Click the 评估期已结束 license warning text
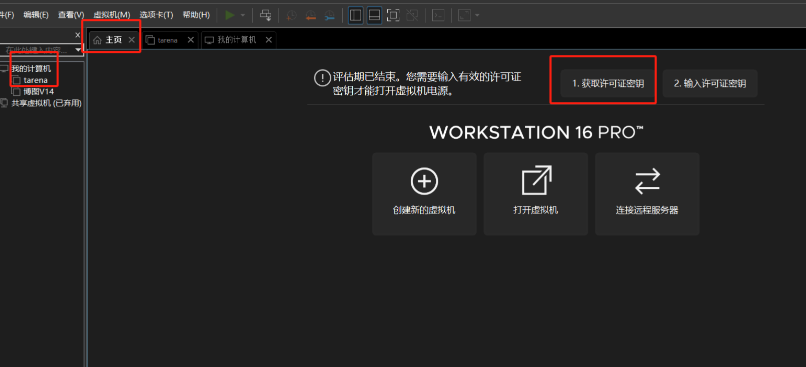 427,84
